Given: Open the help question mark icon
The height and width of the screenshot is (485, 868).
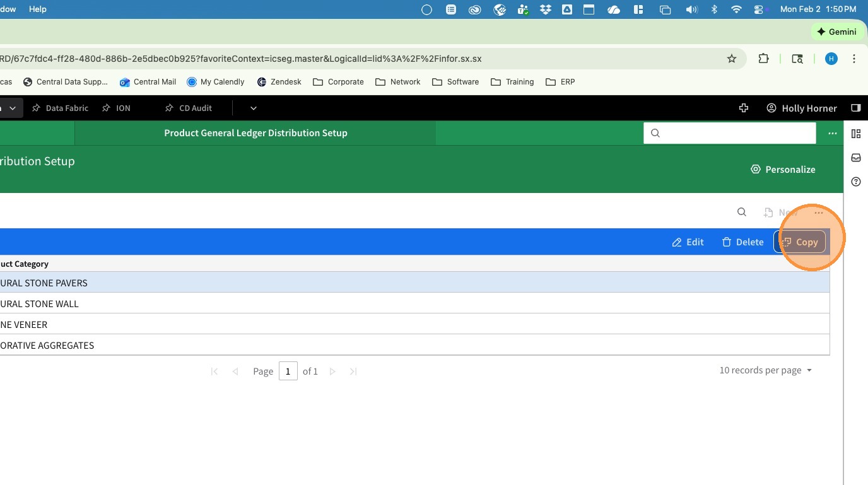Looking at the screenshot, I should [x=856, y=182].
